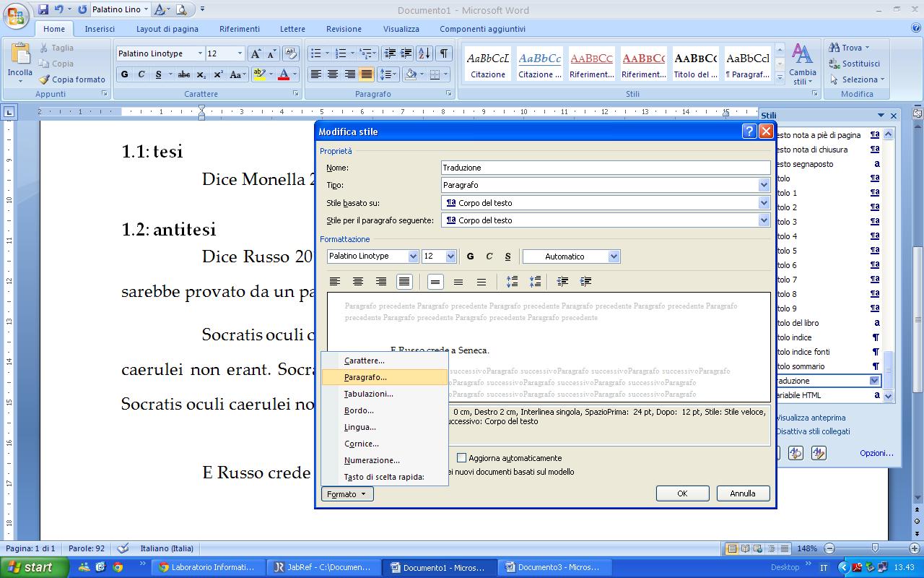The width and height of the screenshot is (924, 578).
Task: Choose Bordo... from Formato menu
Action: tap(385, 410)
